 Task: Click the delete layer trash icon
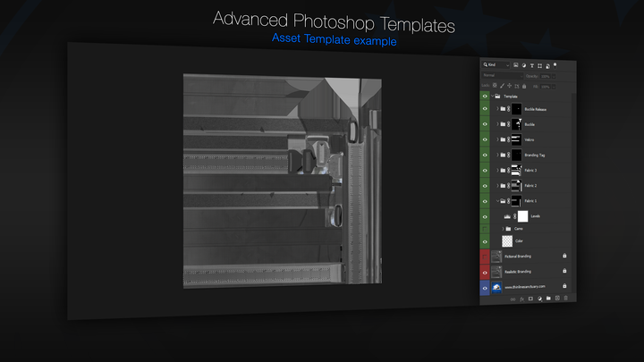(x=565, y=299)
